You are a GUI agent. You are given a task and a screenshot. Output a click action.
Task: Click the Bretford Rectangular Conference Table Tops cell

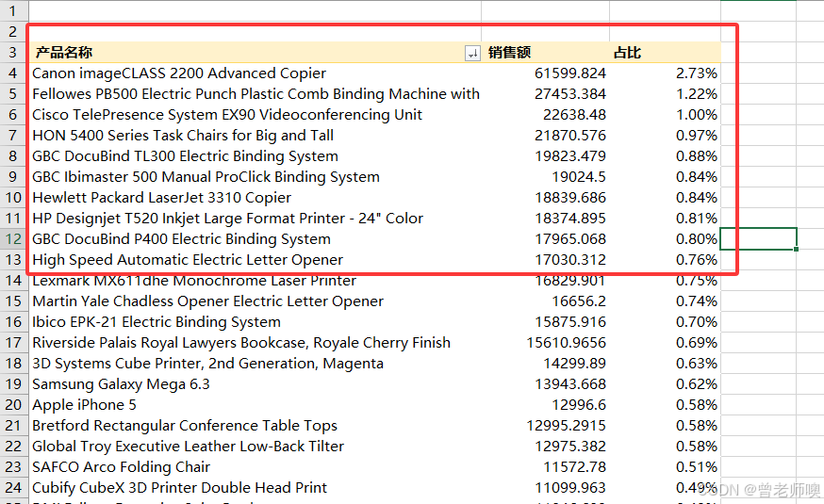(255, 426)
